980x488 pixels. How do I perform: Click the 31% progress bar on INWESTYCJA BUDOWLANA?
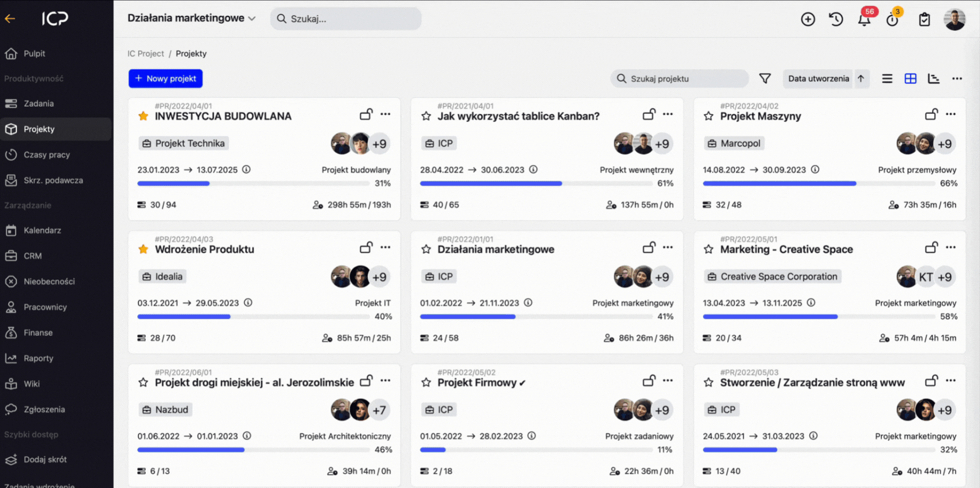(x=253, y=184)
